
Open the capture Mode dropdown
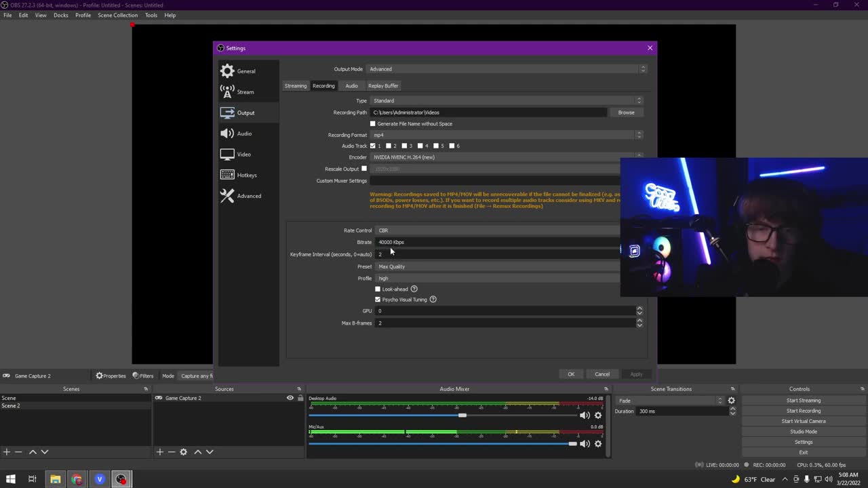click(197, 376)
